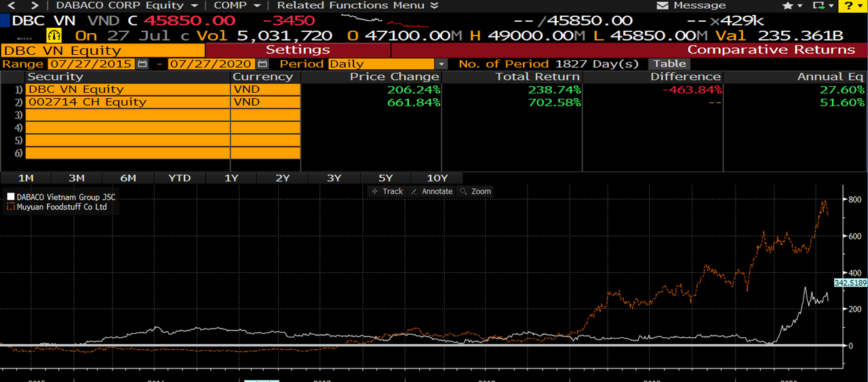
Task: Select the 1M range tab
Action: [26, 178]
